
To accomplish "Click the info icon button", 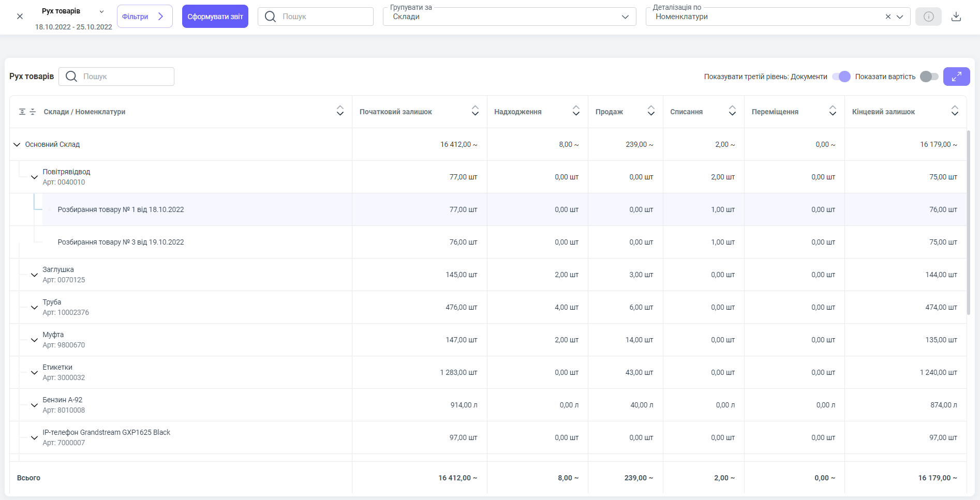I will [x=928, y=17].
